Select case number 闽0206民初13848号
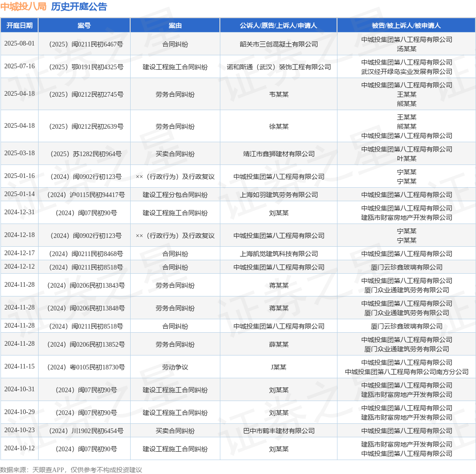This screenshot has width=476, height=474. pyautogui.click(x=86, y=308)
